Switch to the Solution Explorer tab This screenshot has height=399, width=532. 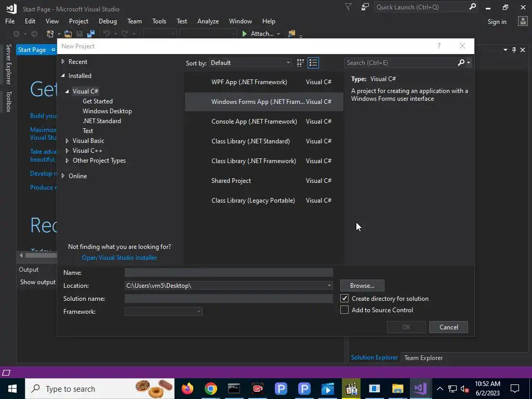374,357
